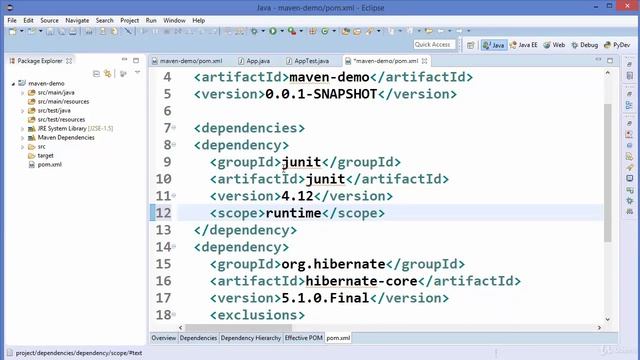Switch to the Overview POM editor tab
The image size is (640, 360).
pyautogui.click(x=164, y=338)
